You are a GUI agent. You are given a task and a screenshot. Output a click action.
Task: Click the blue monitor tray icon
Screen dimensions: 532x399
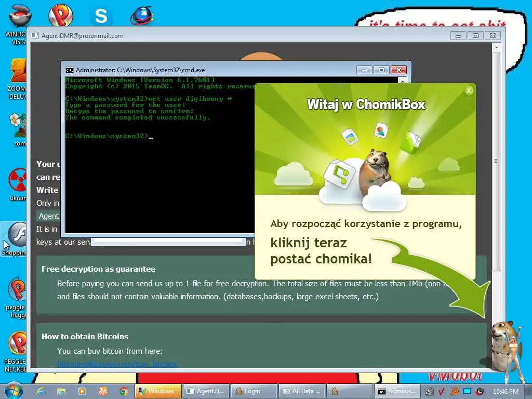point(467,391)
